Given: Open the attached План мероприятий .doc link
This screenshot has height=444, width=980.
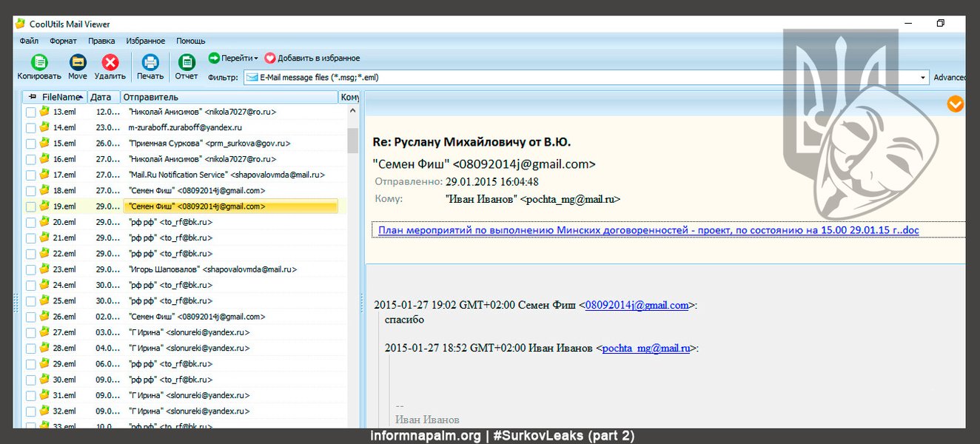Looking at the screenshot, I should coord(648,230).
